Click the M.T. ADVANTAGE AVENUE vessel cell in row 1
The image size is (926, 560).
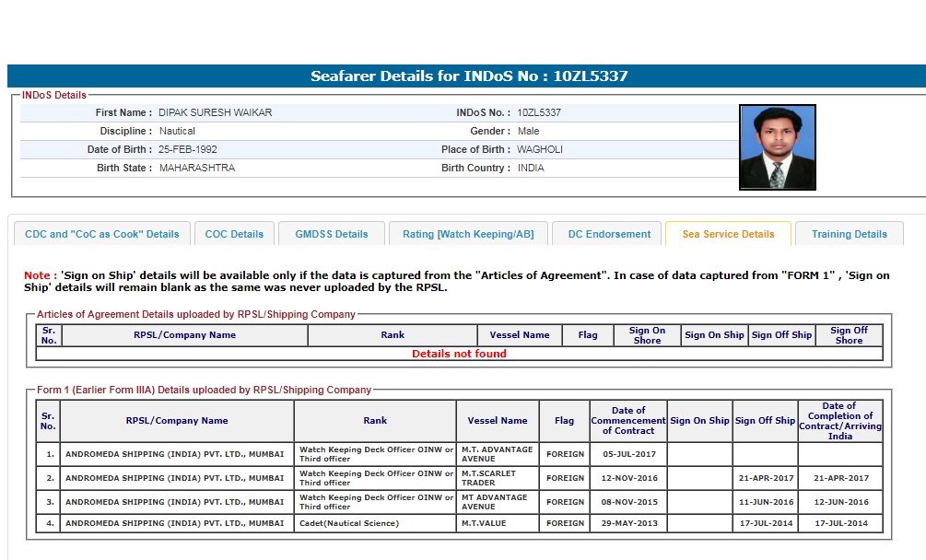point(497,454)
